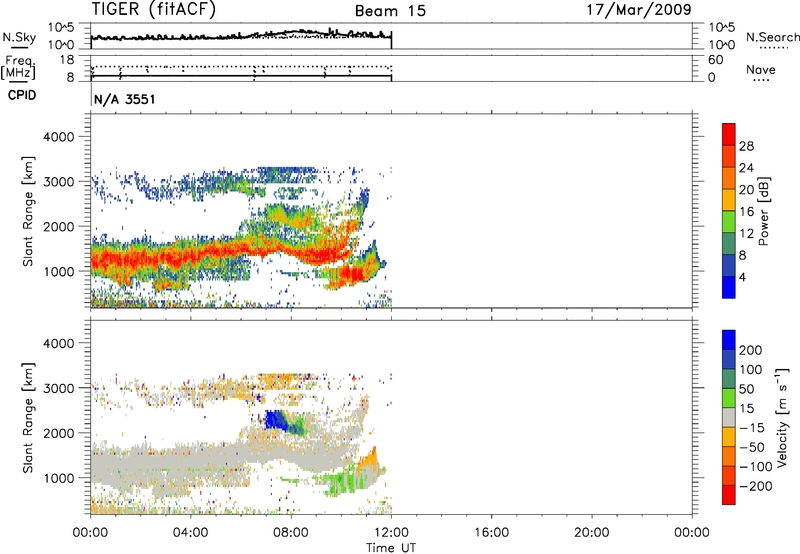The image size is (800, 554).
Task: Click the 16:00 time axis tick label
Action: [491, 533]
